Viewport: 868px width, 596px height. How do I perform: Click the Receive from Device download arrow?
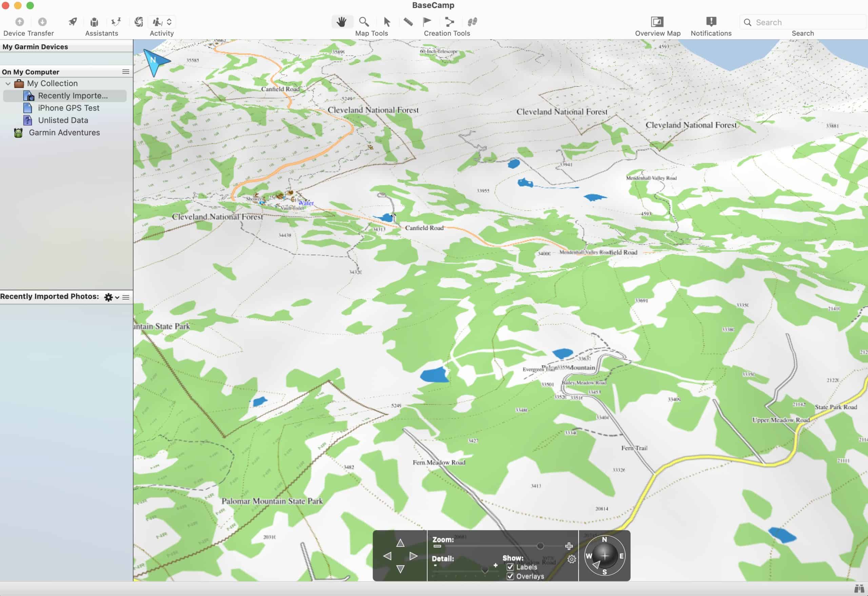point(42,22)
